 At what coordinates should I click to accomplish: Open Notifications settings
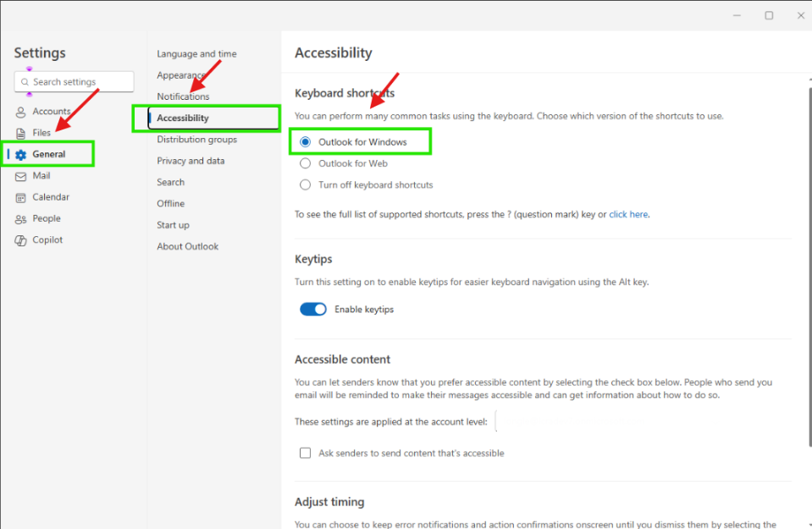[x=183, y=96]
